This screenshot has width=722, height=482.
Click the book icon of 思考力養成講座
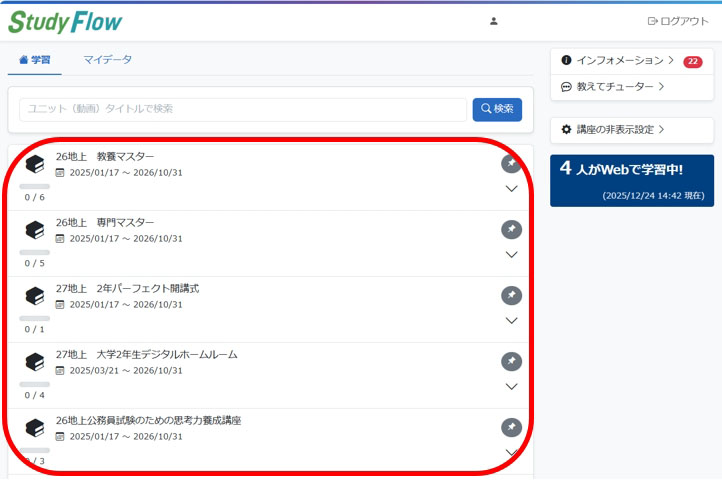pos(35,428)
